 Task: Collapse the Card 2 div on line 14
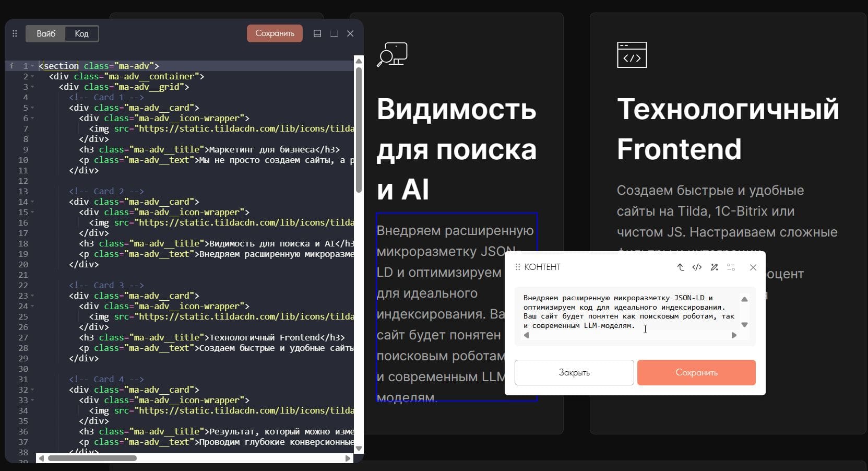pyautogui.click(x=32, y=202)
